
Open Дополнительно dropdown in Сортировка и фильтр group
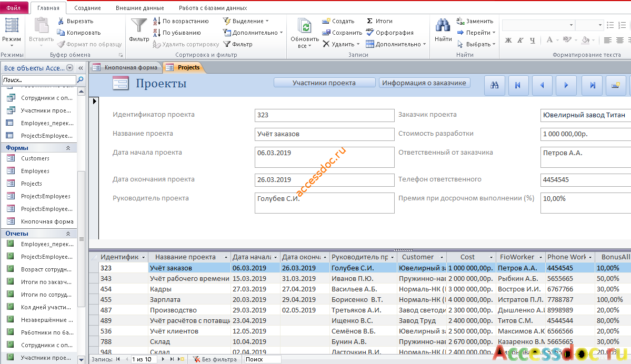tap(253, 33)
